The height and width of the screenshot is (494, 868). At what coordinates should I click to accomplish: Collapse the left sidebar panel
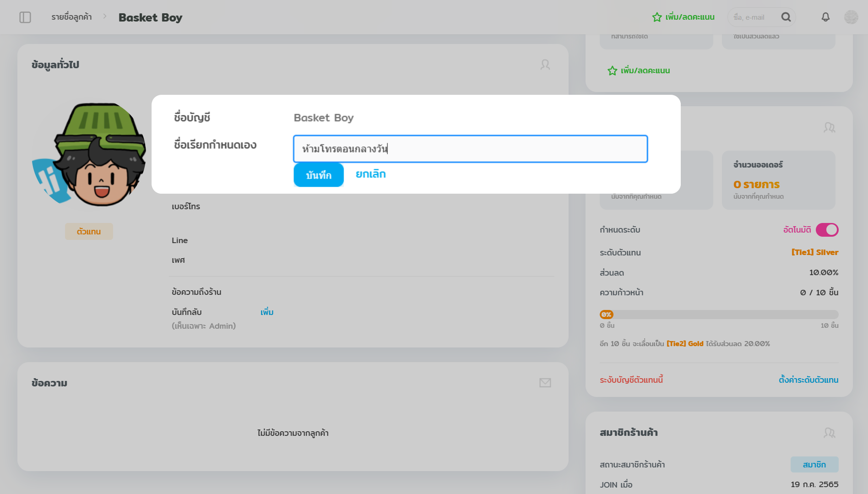click(x=26, y=17)
